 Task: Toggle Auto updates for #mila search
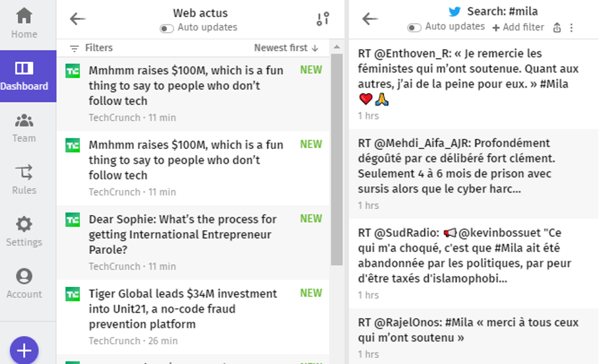pos(414,28)
